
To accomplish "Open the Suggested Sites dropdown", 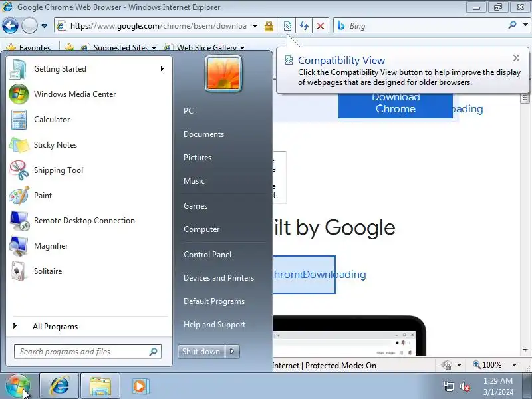I will [x=154, y=48].
